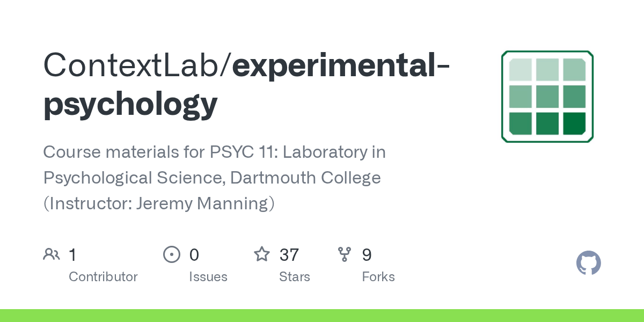Click the Issues circle-dot icon
This screenshot has width=644, height=322.
(171, 254)
